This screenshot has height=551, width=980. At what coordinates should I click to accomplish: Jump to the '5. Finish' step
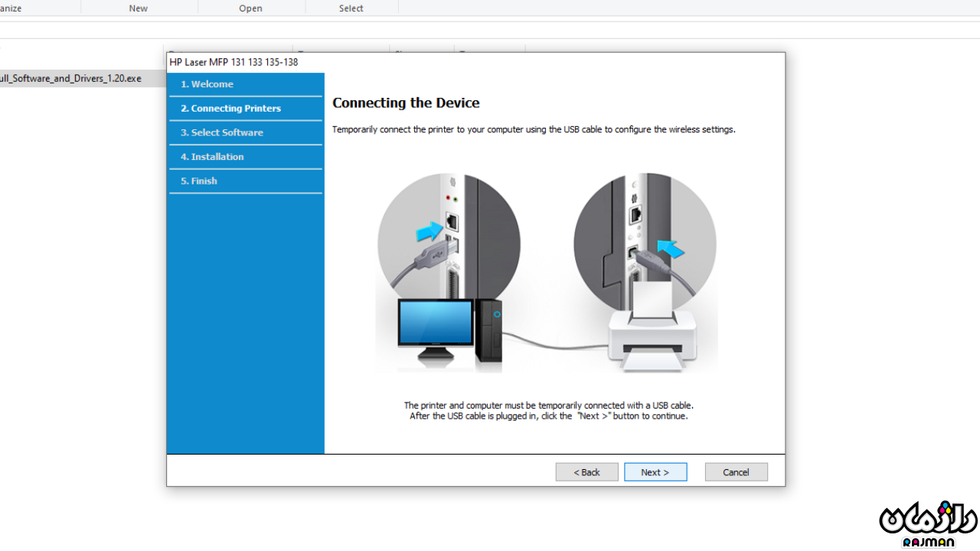(x=246, y=181)
